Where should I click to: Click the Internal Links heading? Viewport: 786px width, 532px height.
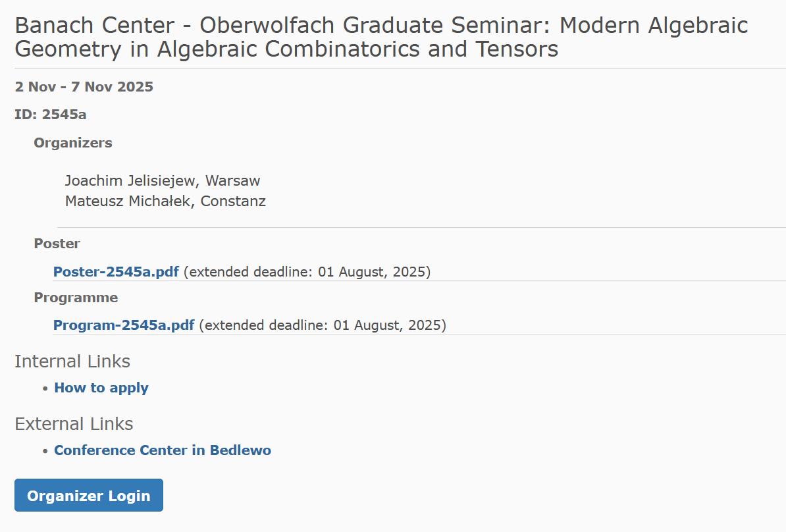[x=72, y=361]
